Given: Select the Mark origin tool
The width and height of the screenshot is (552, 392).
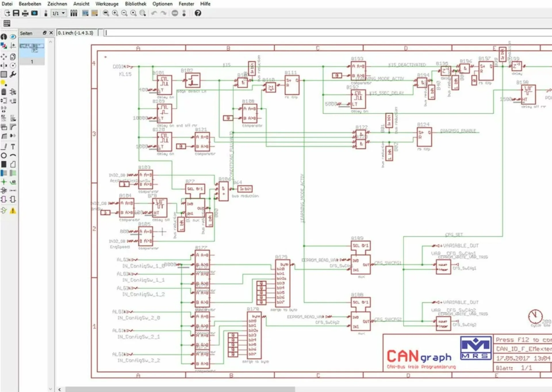Looking at the screenshot, I should coord(13,45).
